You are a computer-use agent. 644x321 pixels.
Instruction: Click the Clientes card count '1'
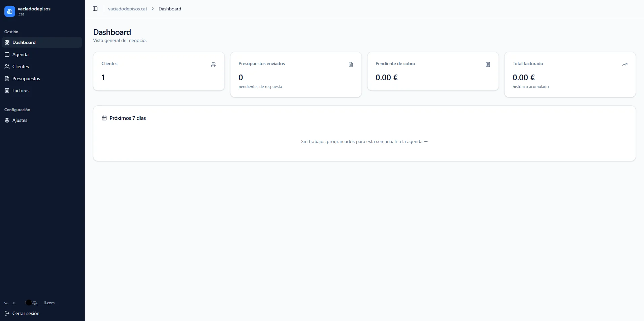pyautogui.click(x=103, y=78)
